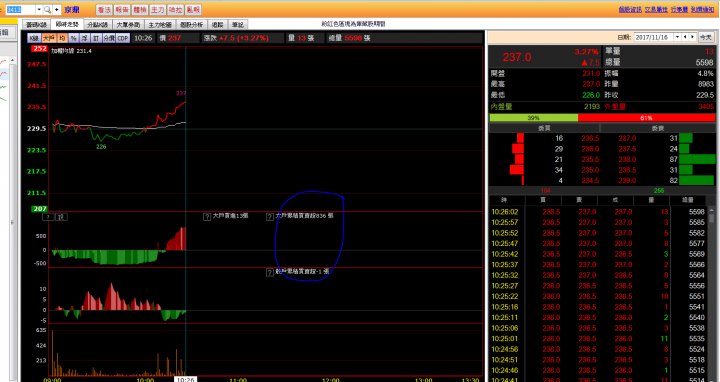The width and height of the screenshot is (720, 382).
Task: Click the 哈拉 button
Action: point(175,10)
